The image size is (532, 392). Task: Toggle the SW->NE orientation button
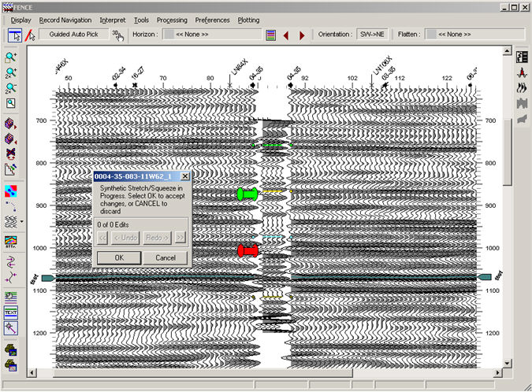pyautogui.click(x=372, y=35)
